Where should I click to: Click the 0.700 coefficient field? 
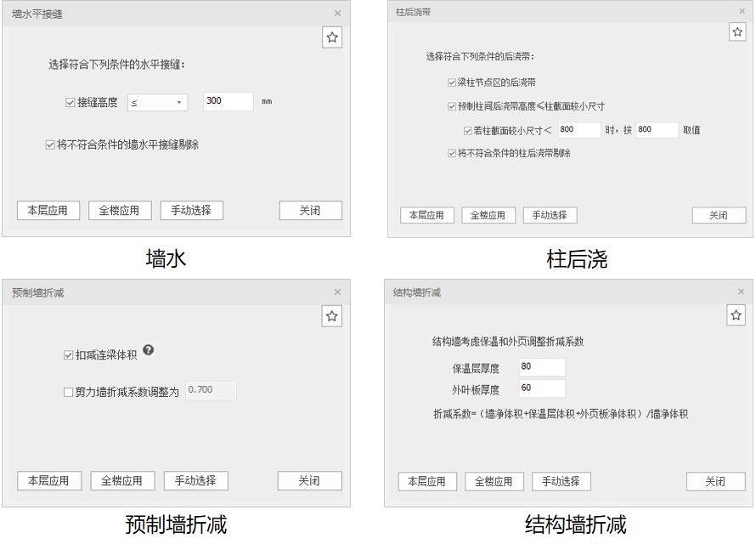(211, 390)
